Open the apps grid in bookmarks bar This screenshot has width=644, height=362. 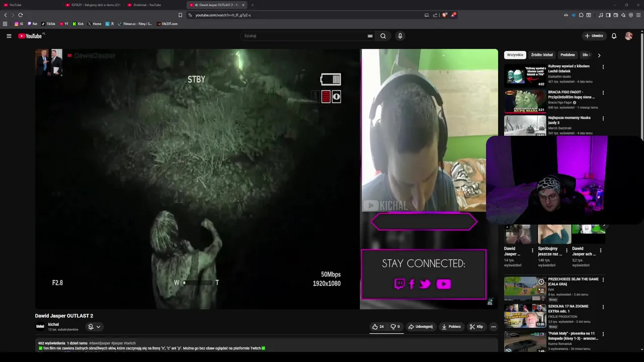(5, 24)
